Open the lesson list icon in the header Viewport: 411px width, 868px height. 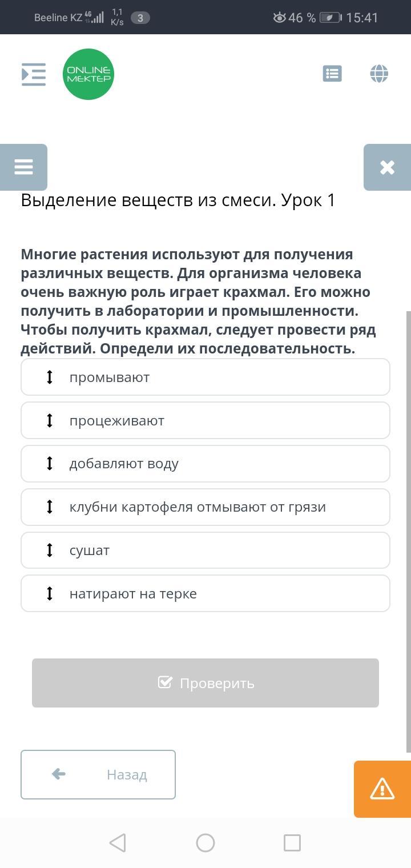click(332, 74)
